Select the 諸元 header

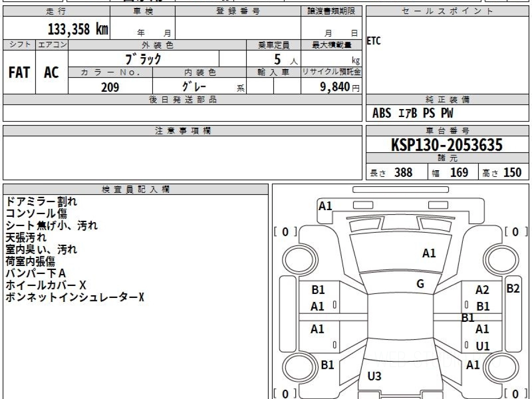pos(447,158)
